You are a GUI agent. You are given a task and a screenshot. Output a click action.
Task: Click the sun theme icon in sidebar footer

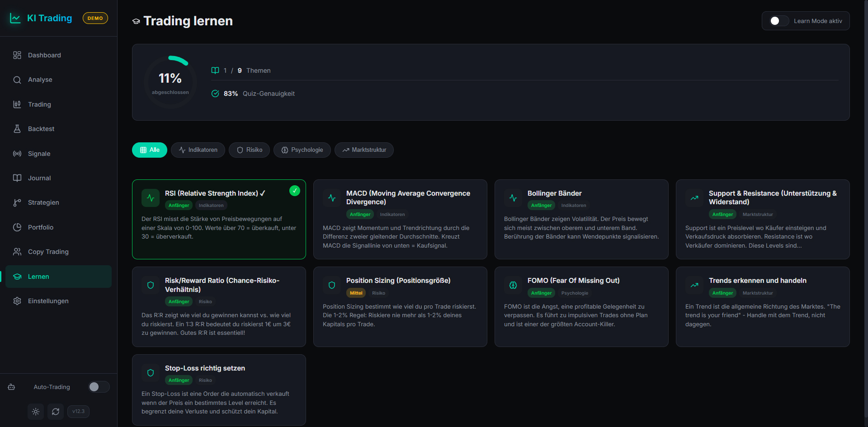pyautogui.click(x=36, y=412)
